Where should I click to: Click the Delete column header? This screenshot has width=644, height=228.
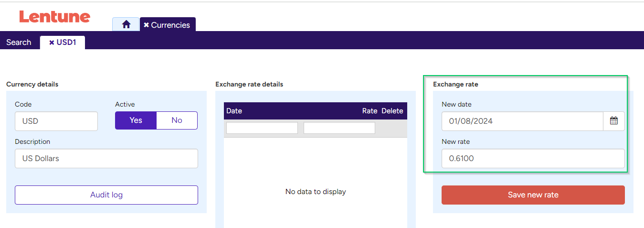click(392, 111)
